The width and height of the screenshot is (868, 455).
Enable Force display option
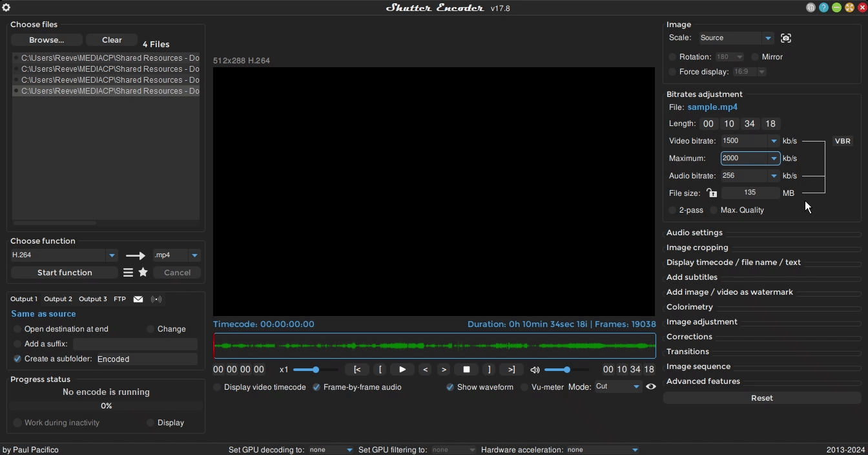tap(672, 72)
